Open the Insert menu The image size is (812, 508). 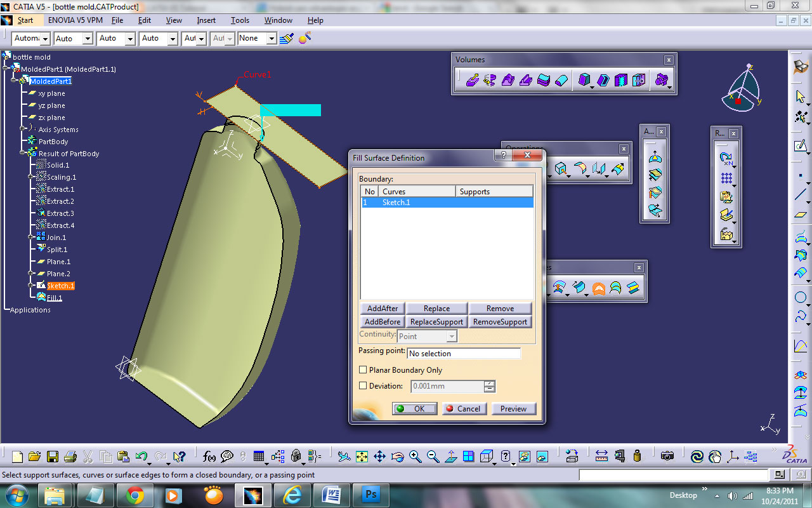click(x=206, y=20)
